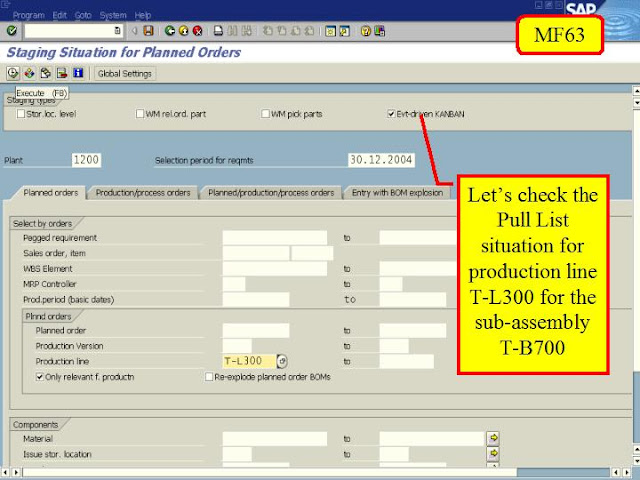
Task: Open the Program menu
Action: point(29,16)
